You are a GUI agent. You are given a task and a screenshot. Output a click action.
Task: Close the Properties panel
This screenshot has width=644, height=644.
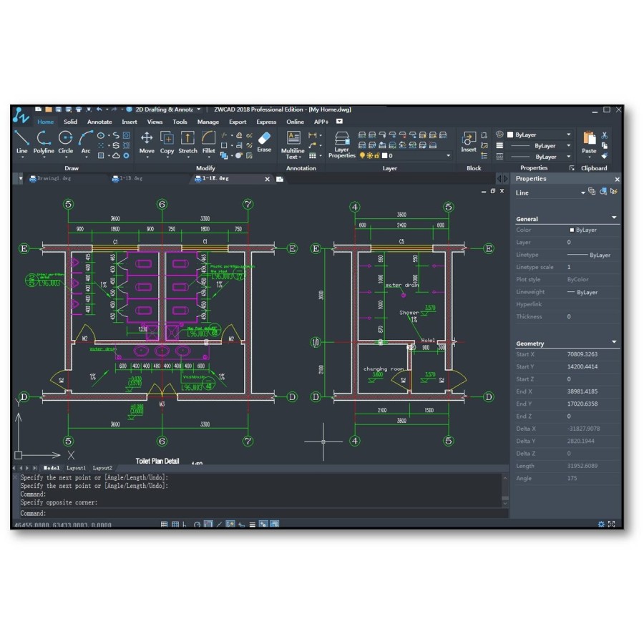[x=617, y=179]
